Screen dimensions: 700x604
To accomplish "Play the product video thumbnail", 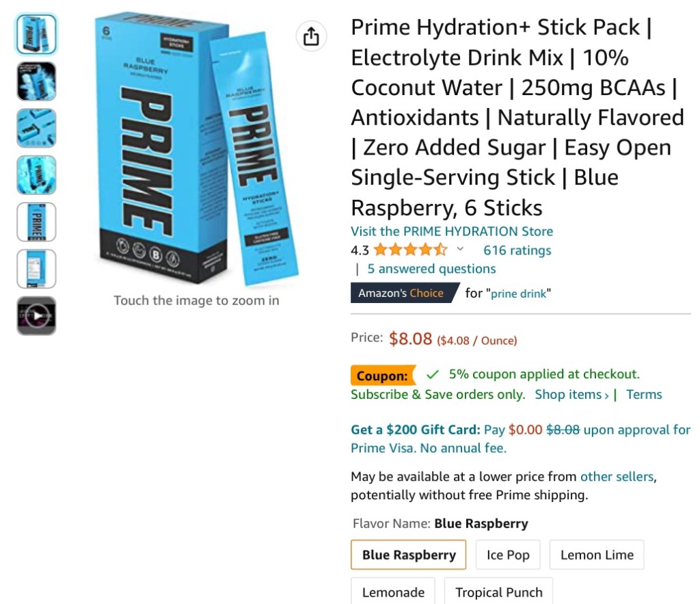I will [x=37, y=316].
